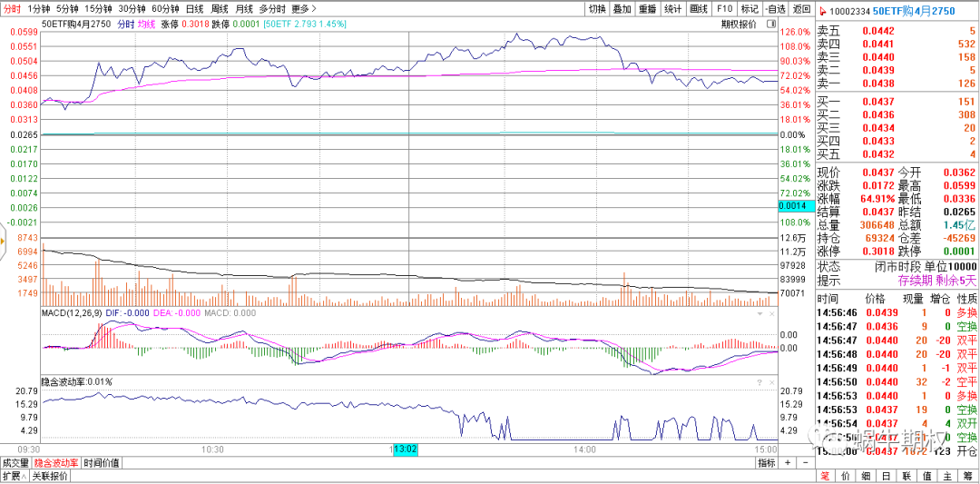Screen dimensions: 980x484
Task: Select the 主 main-force tab
Action: (x=949, y=477)
